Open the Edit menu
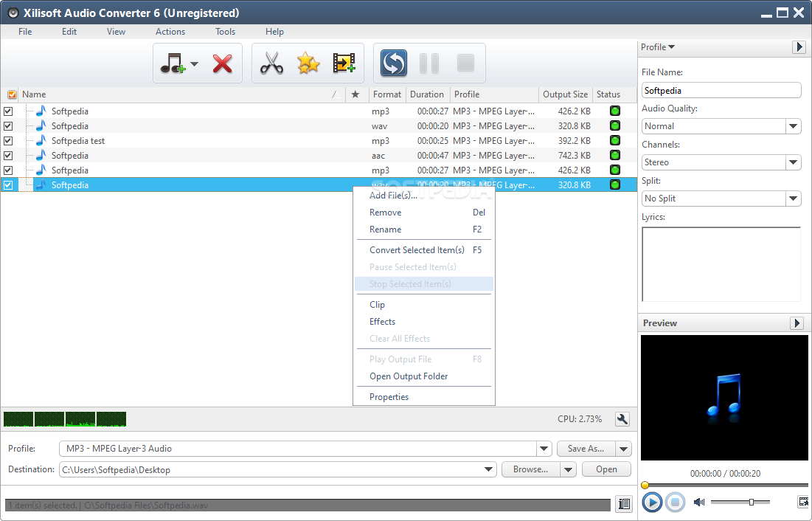This screenshot has width=812, height=521. click(x=69, y=32)
